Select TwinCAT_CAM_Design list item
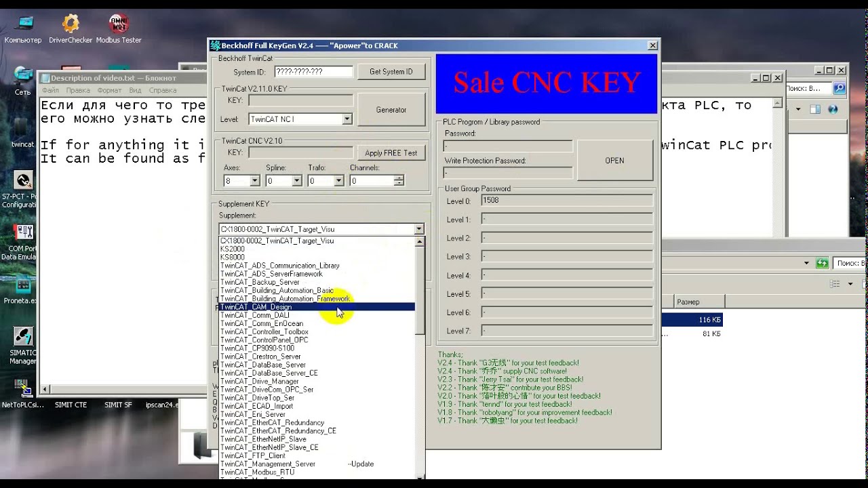Image resolution: width=868 pixels, height=488 pixels. tap(317, 307)
